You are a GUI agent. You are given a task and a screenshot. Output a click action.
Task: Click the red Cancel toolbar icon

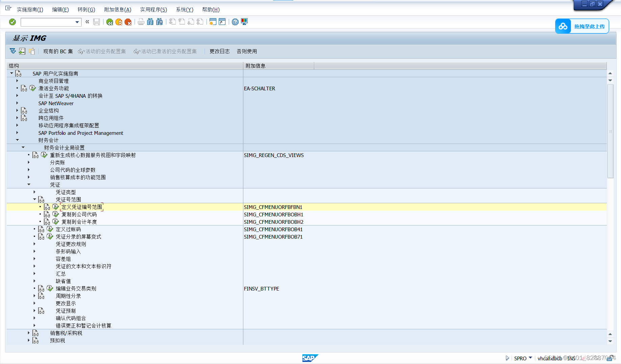click(x=128, y=22)
